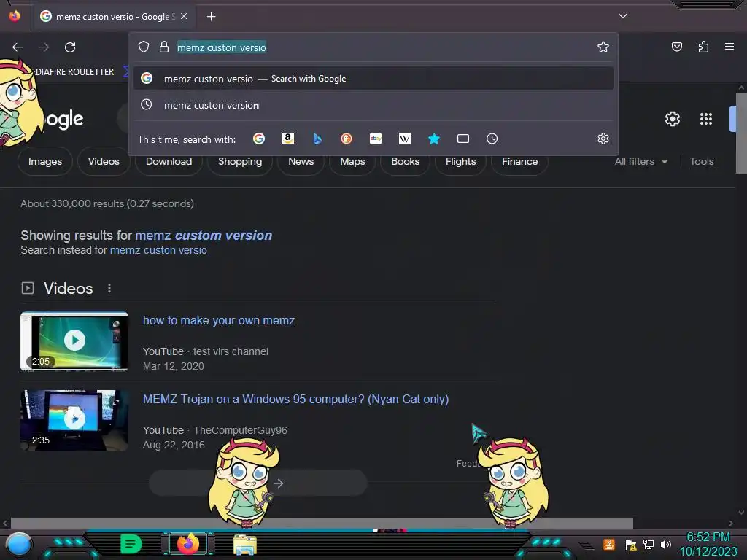Open a new tab
747x560 pixels.
point(211,17)
